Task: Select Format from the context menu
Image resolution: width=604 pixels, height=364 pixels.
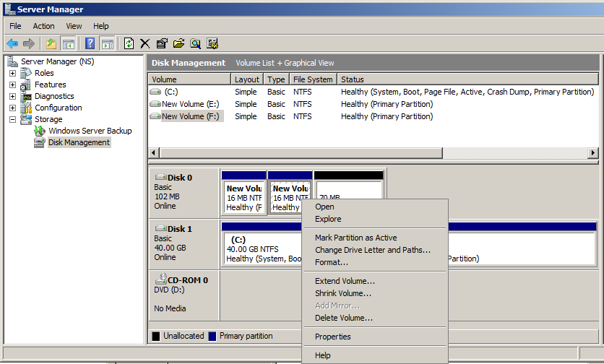Action: click(x=331, y=262)
